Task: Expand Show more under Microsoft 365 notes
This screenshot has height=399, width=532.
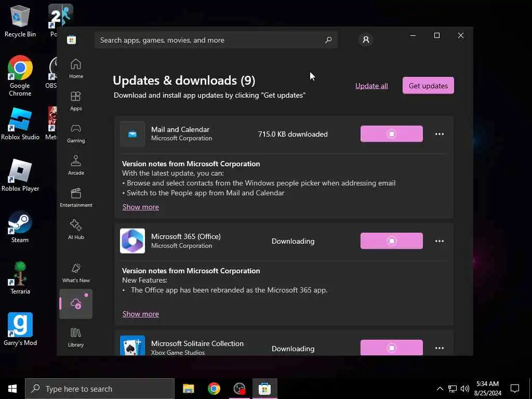Action: pyautogui.click(x=140, y=314)
